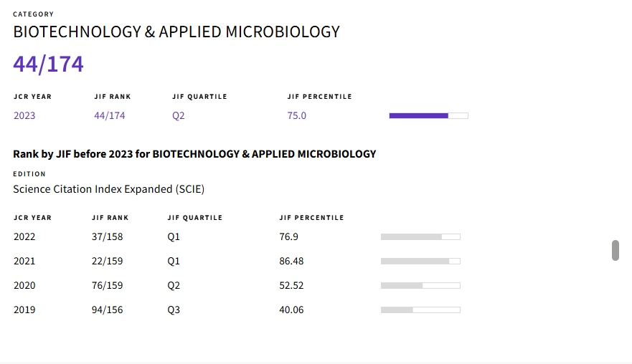Click the 75.0 JIF percentile value

(x=297, y=115)
